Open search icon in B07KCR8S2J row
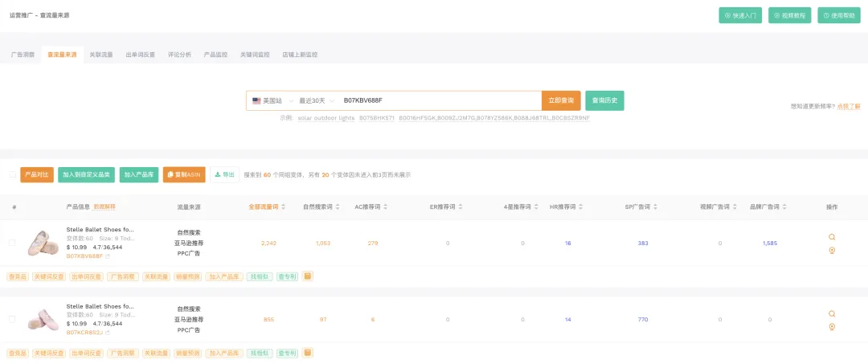This screenshot has width=868, height=364. (832, 313)
